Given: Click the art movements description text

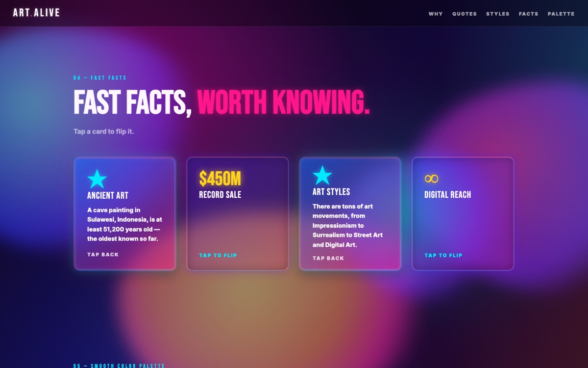Looking at the screenshot, I should (x=348, y=225).
